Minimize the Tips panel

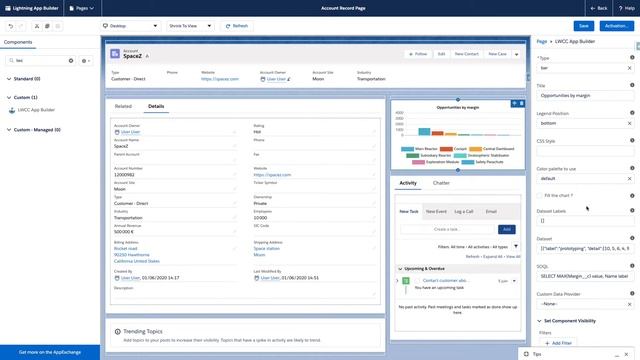click(x=617, y=355)
